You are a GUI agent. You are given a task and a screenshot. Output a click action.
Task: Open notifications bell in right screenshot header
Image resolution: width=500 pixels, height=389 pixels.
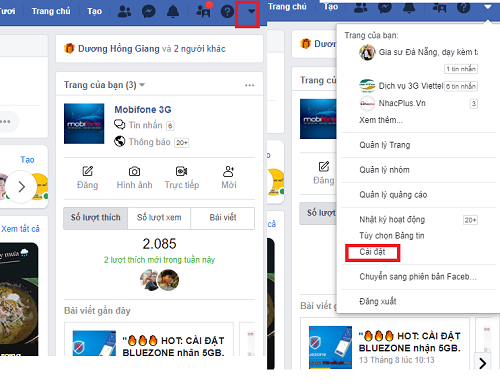click(409, 7)
